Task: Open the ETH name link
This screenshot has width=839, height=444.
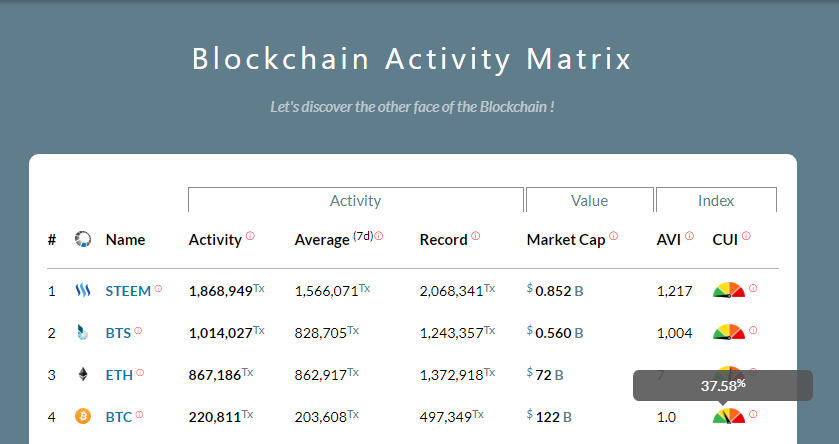Action: tap(118, 375)
